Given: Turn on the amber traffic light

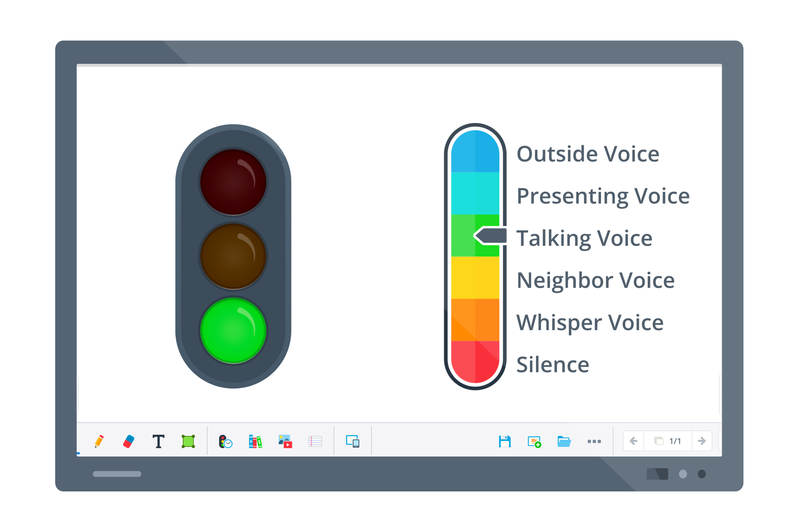Looking at the screenshot, I should [x=233, y=256].
